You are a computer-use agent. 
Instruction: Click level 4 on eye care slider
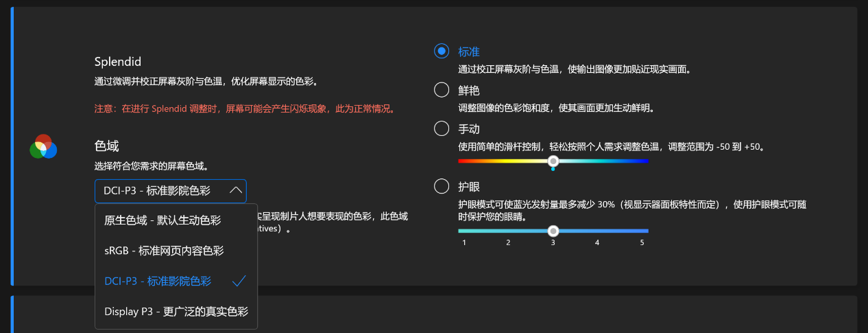[597, 231]
